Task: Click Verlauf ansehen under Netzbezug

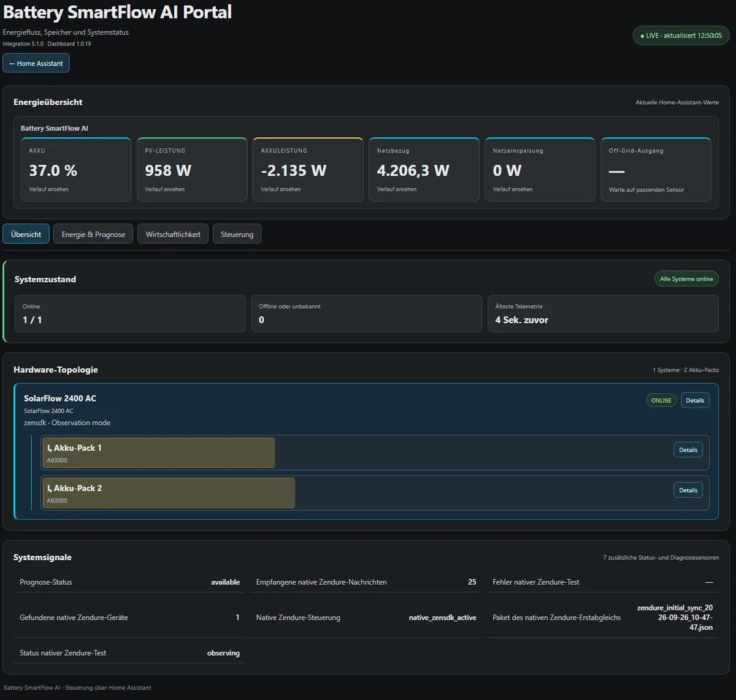Action: click(396, 189)
